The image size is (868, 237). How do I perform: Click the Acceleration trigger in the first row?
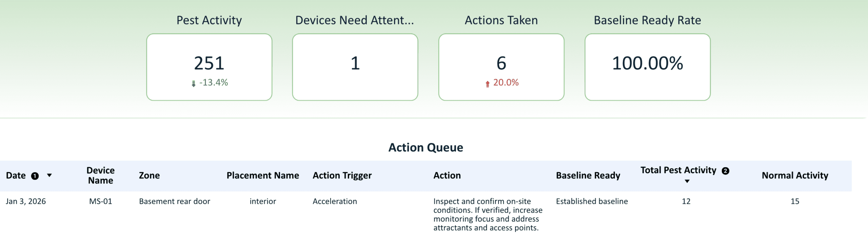[x=334, y=201]
